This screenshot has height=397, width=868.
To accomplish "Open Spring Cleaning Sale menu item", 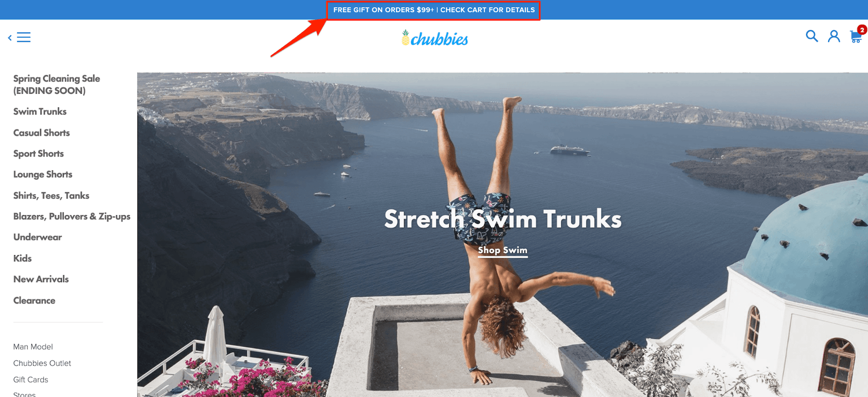I will (57, 85).
